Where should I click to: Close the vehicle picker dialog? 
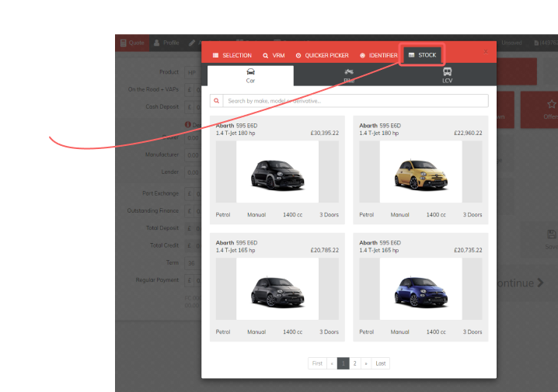486,52
